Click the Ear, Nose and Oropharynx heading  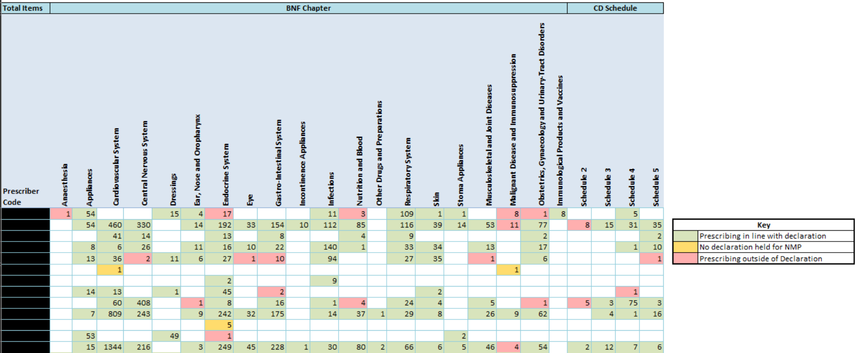click(197, 160)
